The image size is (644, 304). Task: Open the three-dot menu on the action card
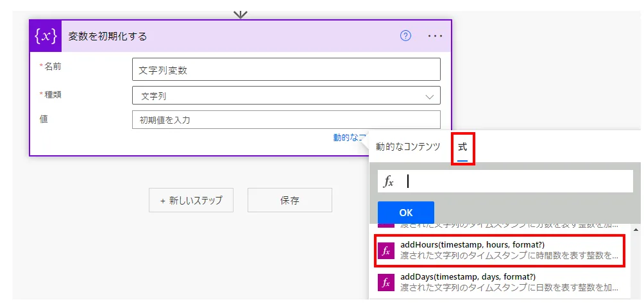click(436, 36)
